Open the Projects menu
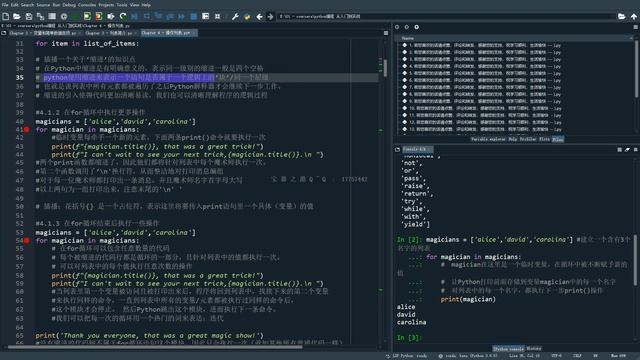The width and height of the screenshot is (640, 360). [x=106, y=5]
